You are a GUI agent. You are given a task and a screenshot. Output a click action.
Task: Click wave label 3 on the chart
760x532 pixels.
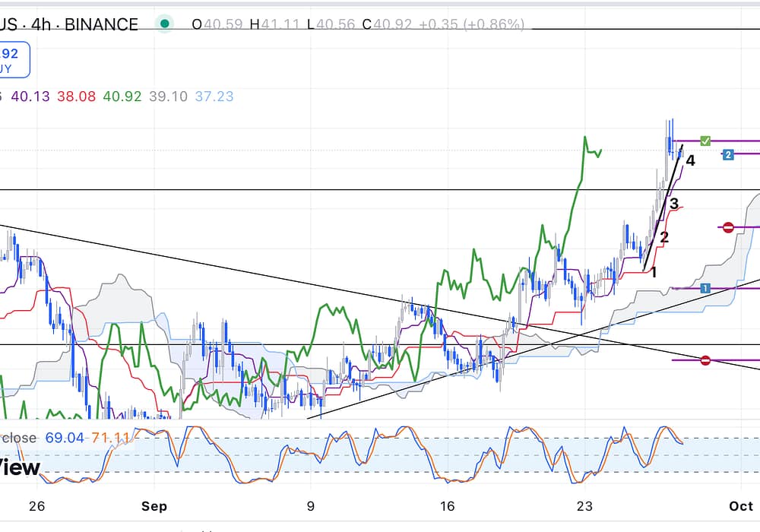click(x=673, y=204)
